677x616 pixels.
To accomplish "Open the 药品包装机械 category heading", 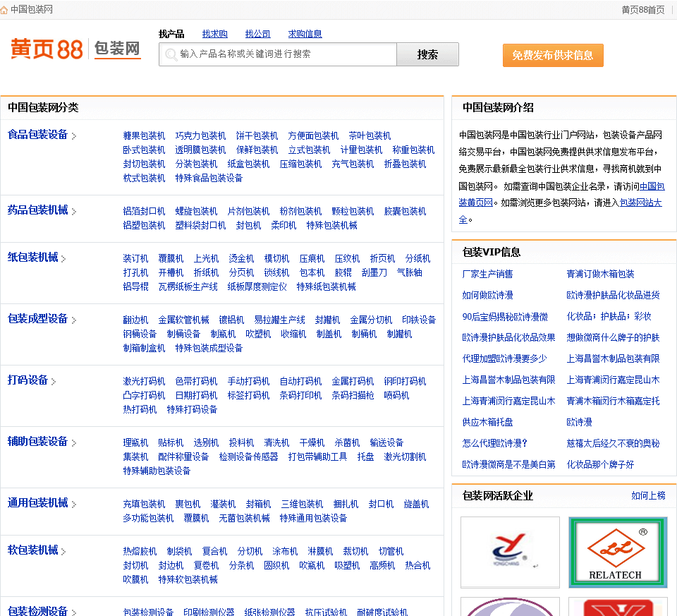I will 37,210.
